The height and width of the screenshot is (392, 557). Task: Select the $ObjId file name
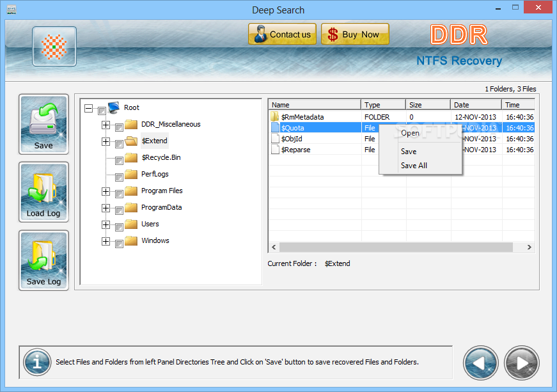[x=292, y=139]
